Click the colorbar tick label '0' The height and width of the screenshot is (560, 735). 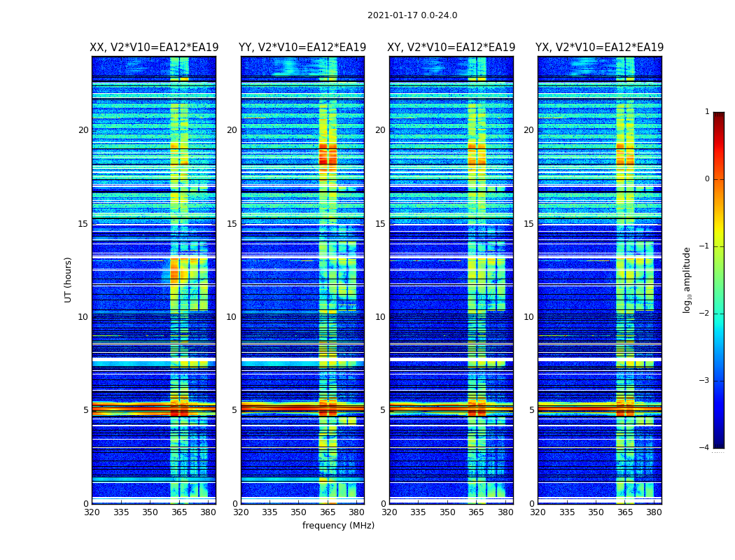point(707,179)
